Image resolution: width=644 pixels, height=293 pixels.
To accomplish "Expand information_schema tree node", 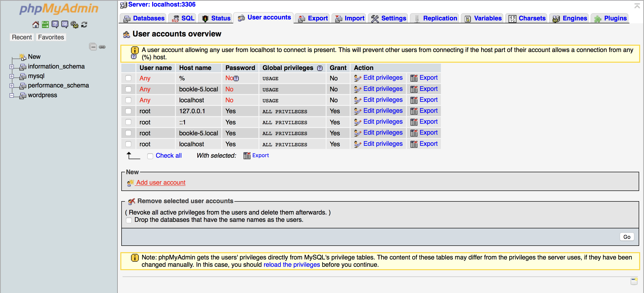I will pos(11,67).
